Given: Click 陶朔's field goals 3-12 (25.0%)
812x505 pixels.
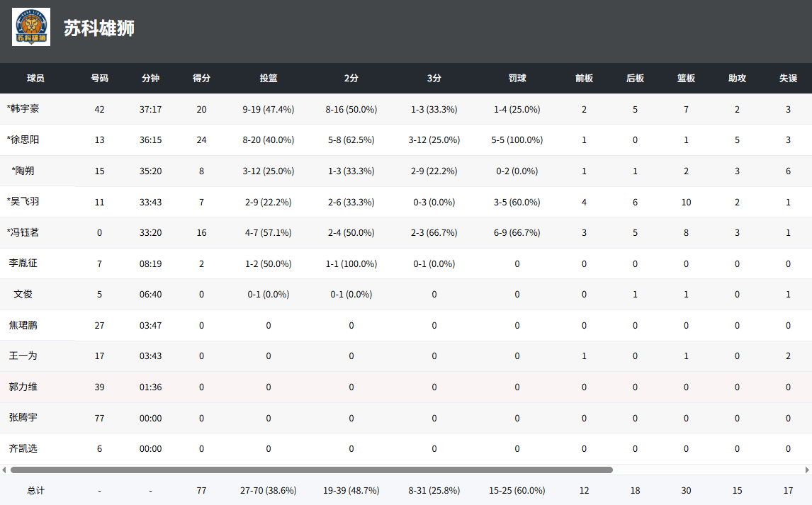Looking at the screenshot, I should pyautogui.click(x=269, y=171).
